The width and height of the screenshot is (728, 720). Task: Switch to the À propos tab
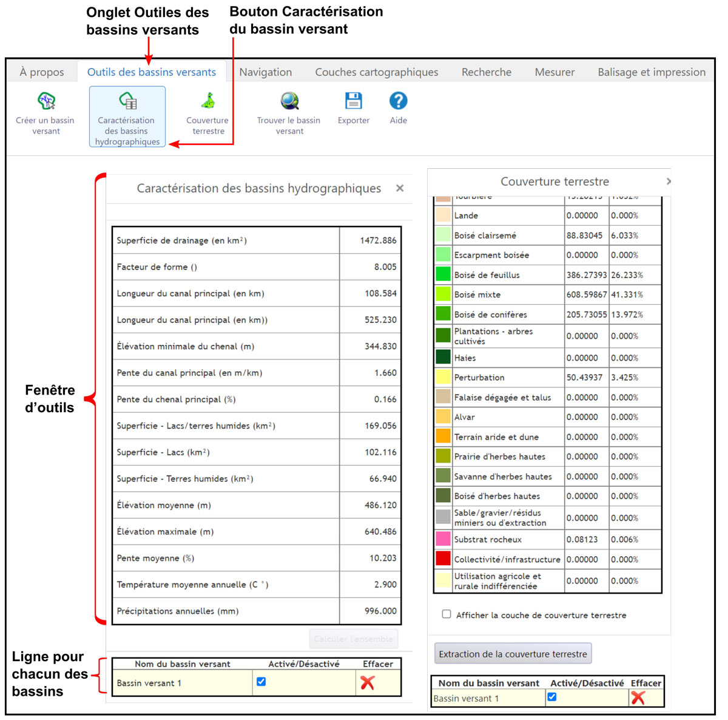pyautogui.click(x=42, y=72)
